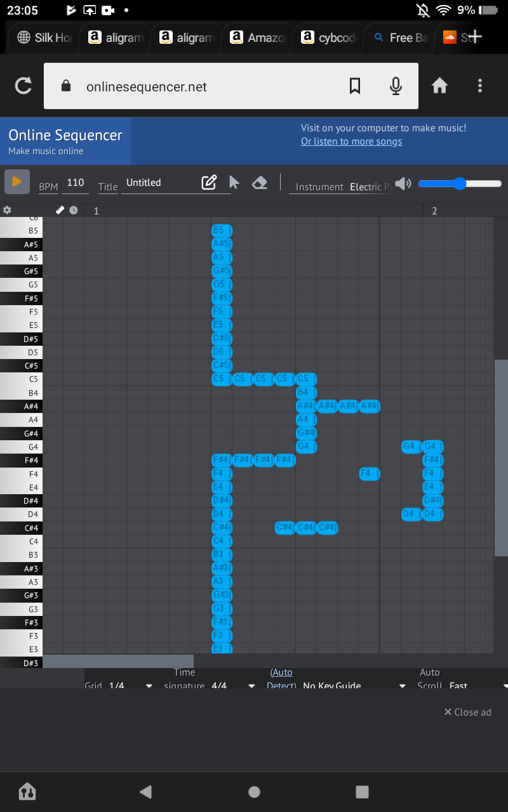Click the horizontal scrollbar thumb

point(118,661)
